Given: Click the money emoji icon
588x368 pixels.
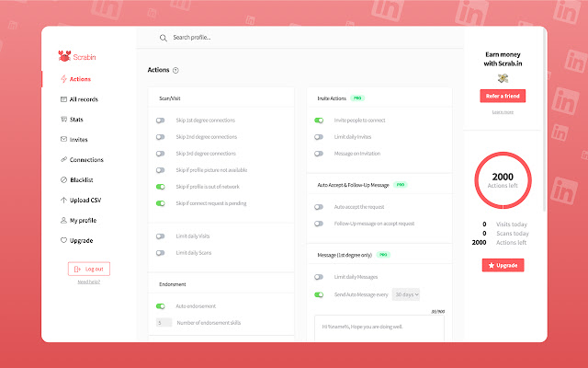Looking at the screenshot, I should 503,78.
